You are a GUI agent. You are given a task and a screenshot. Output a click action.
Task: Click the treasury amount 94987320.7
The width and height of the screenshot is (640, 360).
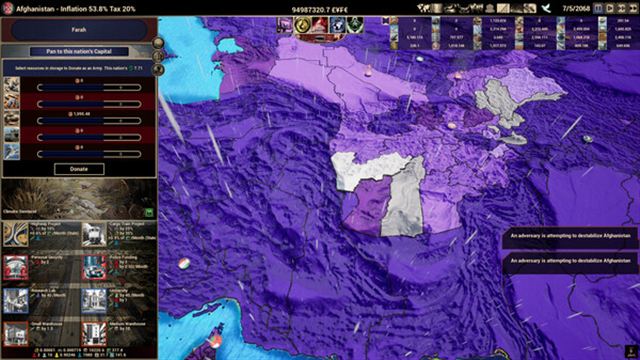[320, 10]
